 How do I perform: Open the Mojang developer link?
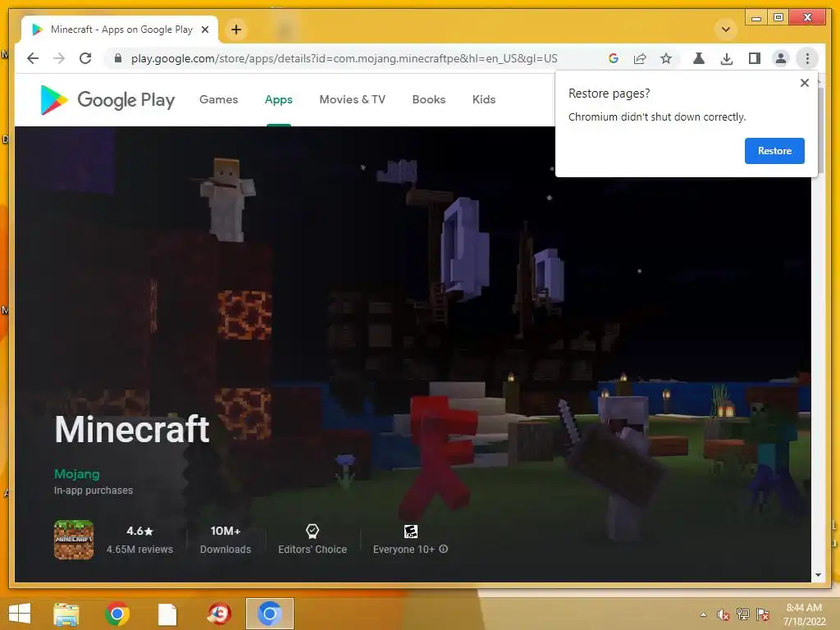[76, 474]
